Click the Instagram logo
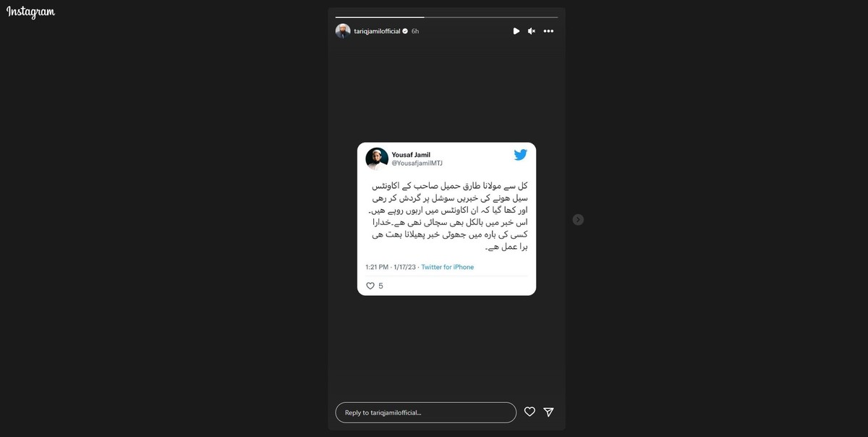 pos(31,12)
